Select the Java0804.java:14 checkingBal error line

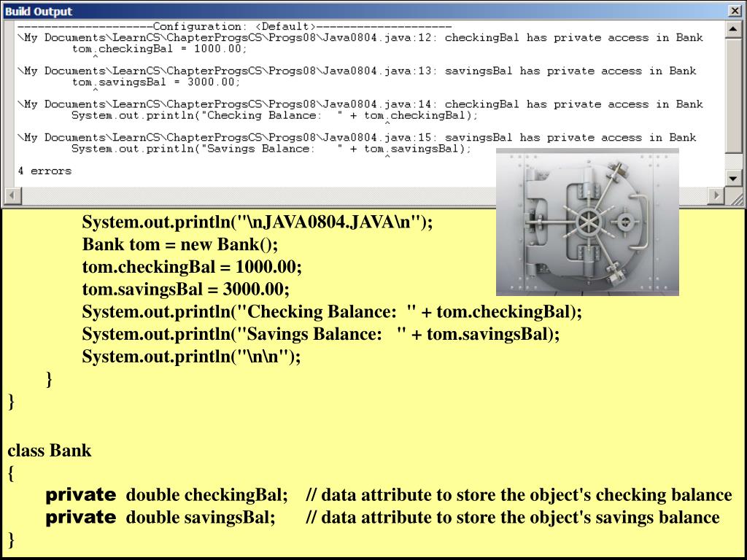pos(360,104)
